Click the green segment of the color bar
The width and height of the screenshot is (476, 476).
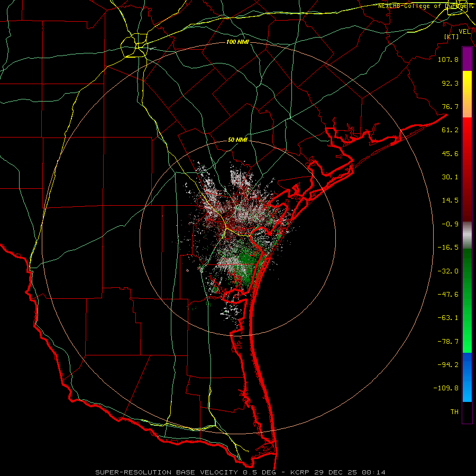tap(467, 300)
